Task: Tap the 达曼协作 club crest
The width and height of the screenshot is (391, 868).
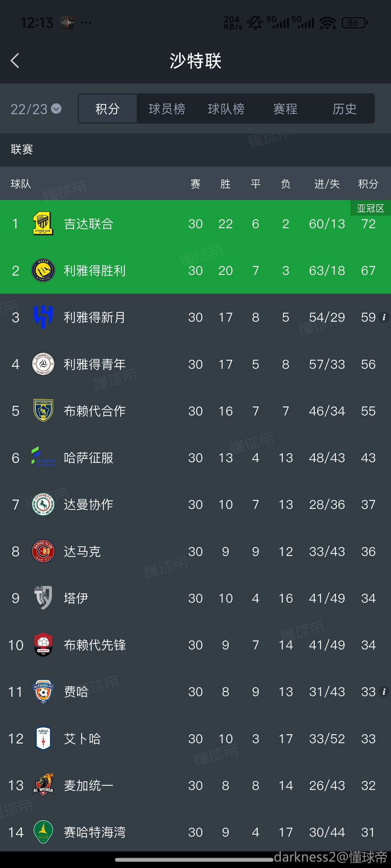Action: [x=43, y=504]
